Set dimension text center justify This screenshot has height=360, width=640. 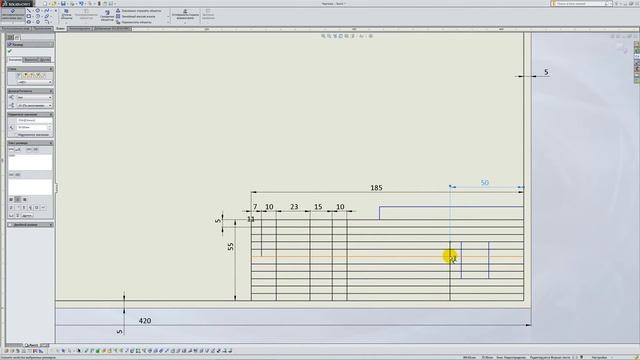(18, 200)
